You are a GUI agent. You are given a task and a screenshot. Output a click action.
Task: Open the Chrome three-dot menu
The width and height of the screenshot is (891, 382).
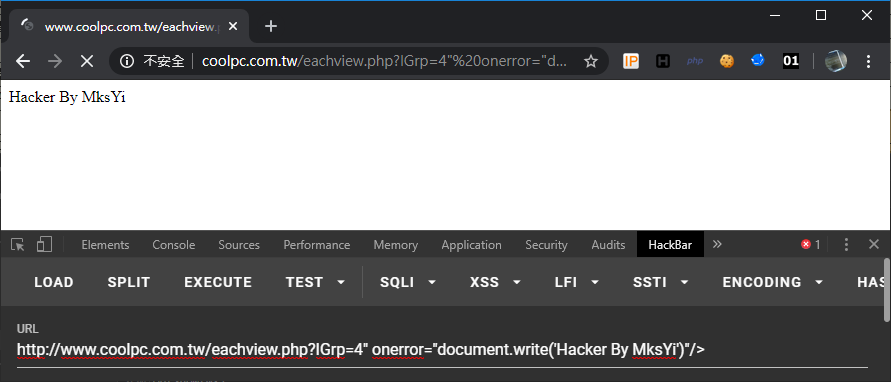(x=868, y=61)
